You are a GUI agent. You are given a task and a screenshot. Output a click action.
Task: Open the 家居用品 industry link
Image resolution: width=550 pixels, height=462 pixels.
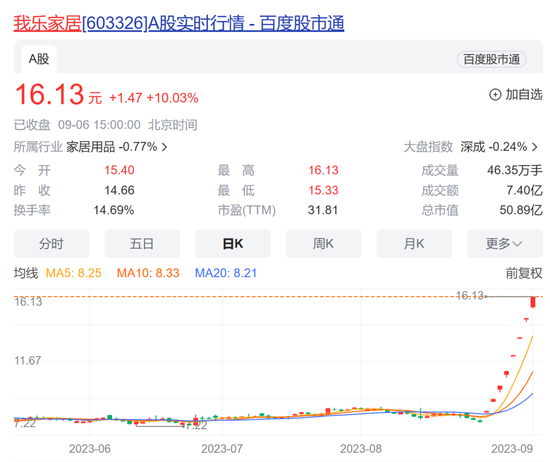pos(90,147)
